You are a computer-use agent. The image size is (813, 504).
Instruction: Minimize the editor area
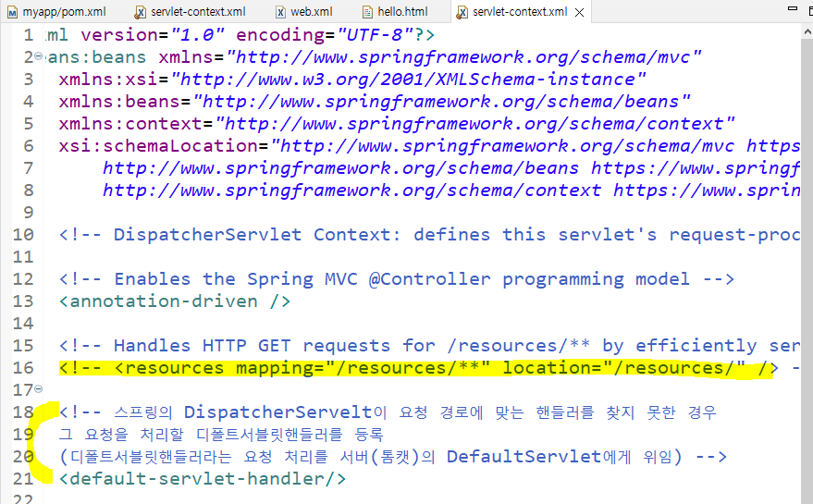tap(793, 9)
